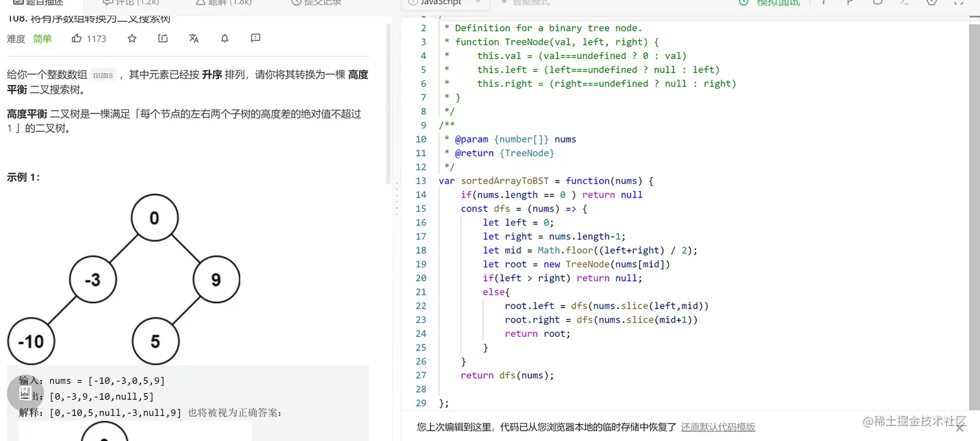Dismiss the restored-code notice with X
This screenshot has height=441, width=980.
960,427
